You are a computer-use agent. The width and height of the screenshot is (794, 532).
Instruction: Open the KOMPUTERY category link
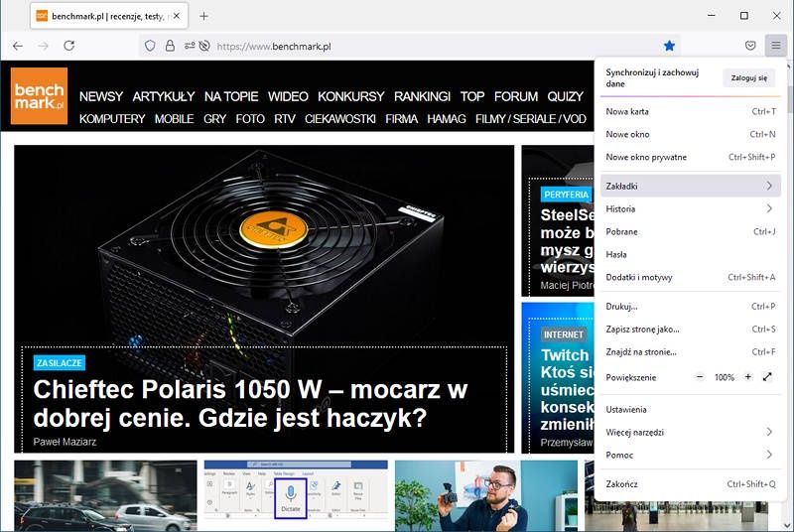point(112,119)
